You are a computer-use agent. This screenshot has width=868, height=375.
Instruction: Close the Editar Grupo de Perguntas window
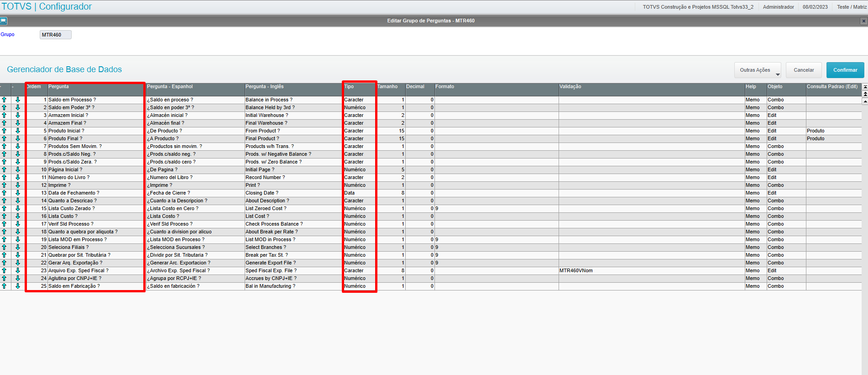coord(863,21)
